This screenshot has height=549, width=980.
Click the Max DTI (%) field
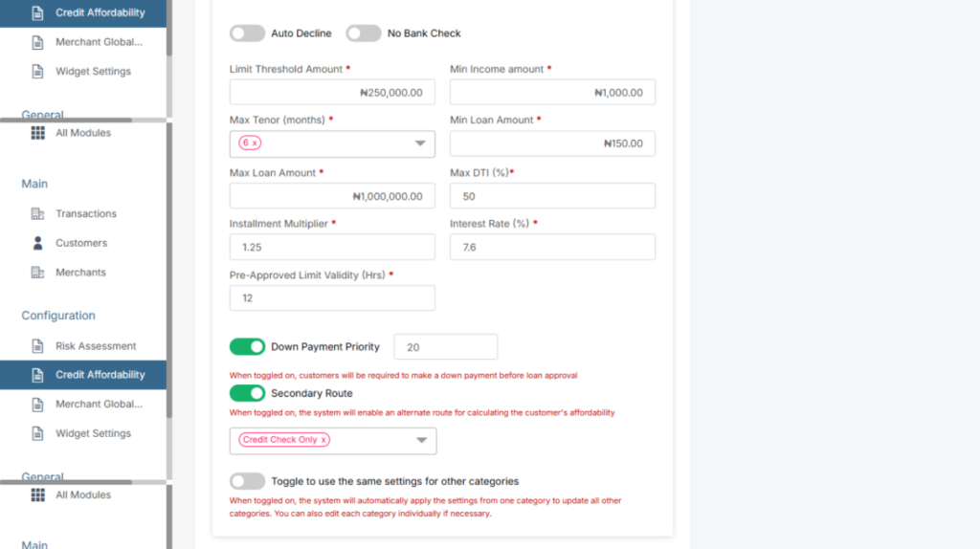[x=552, y=196]
